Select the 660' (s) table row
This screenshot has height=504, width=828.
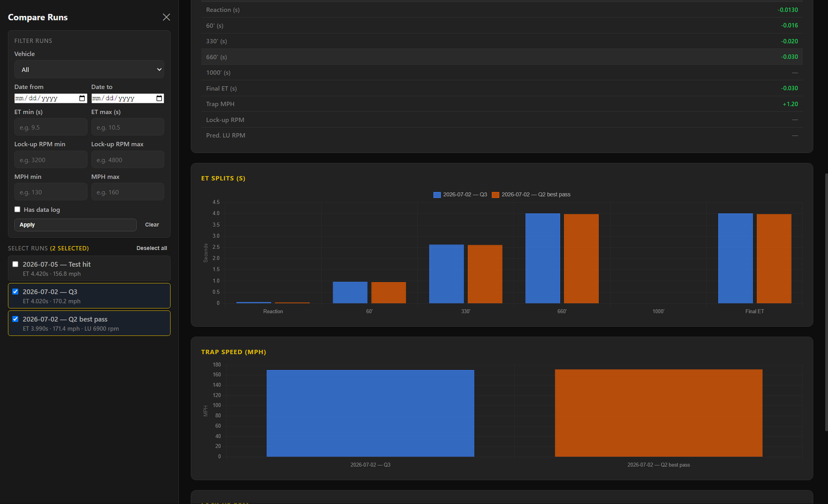[502, 57]
